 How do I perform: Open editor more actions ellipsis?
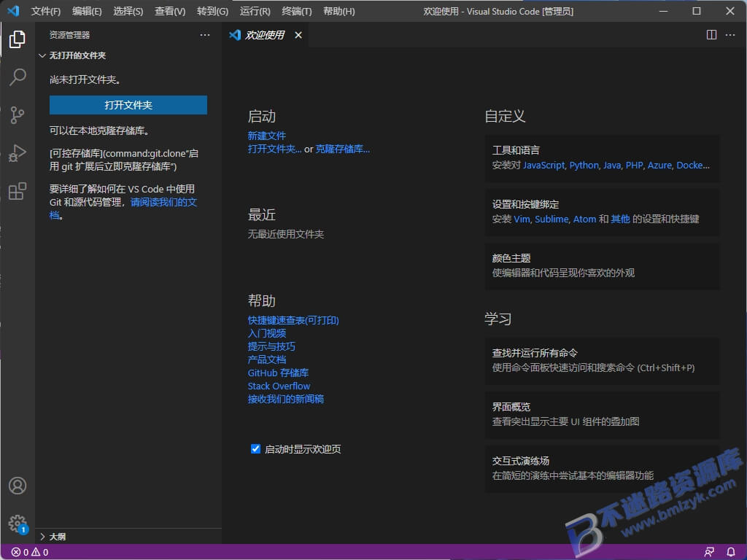729,35
